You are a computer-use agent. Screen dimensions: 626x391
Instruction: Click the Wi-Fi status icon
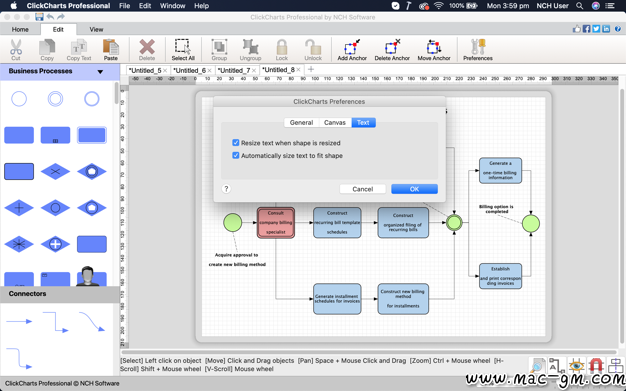(x=439, y=6)
